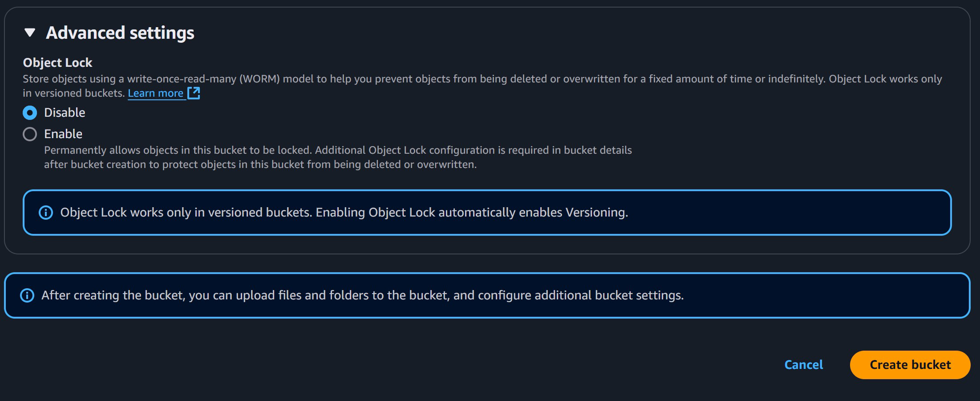Click 'Enabling Object Lock automatically enables Versioning' sentence

tap(472, 213)
